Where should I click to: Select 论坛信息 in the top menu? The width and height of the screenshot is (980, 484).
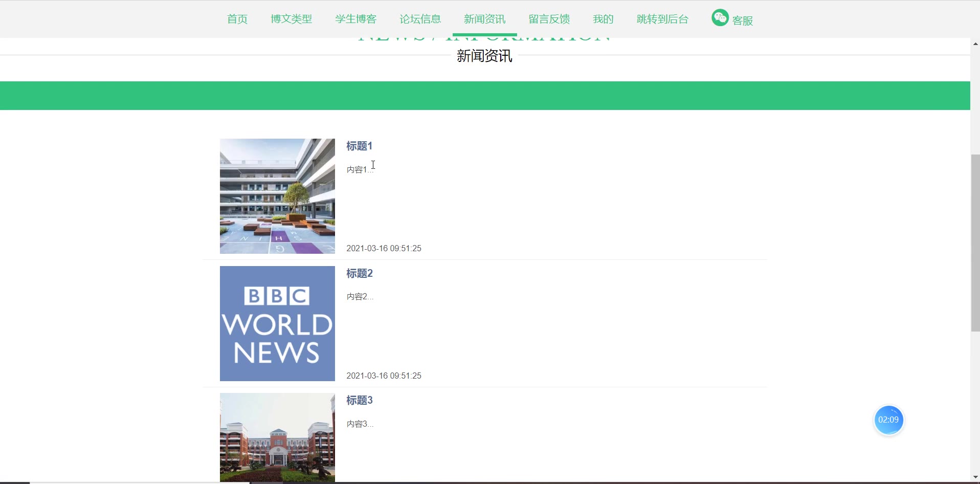point(420,19)
